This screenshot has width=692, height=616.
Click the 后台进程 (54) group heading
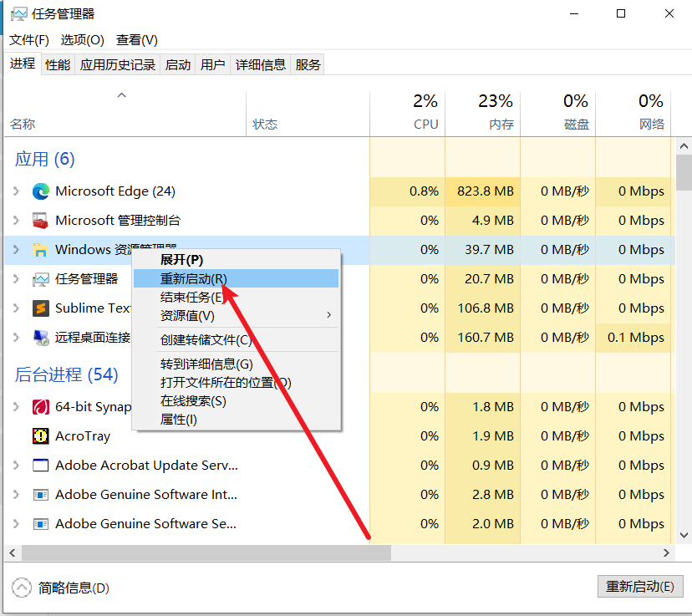coord(66,375)
